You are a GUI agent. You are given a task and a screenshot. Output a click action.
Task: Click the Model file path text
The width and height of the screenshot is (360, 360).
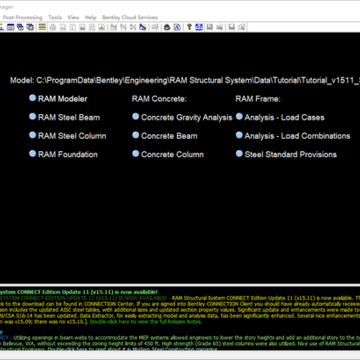click(185, 81)
